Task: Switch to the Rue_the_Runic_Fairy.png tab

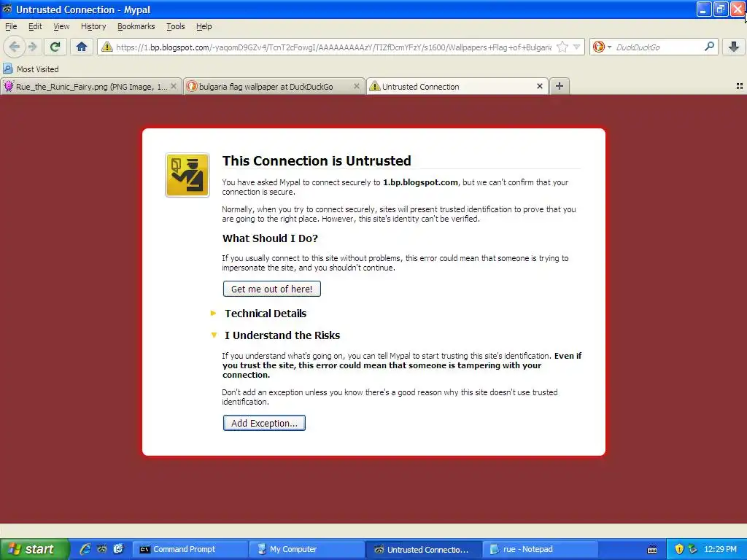Action: point(91,87)
